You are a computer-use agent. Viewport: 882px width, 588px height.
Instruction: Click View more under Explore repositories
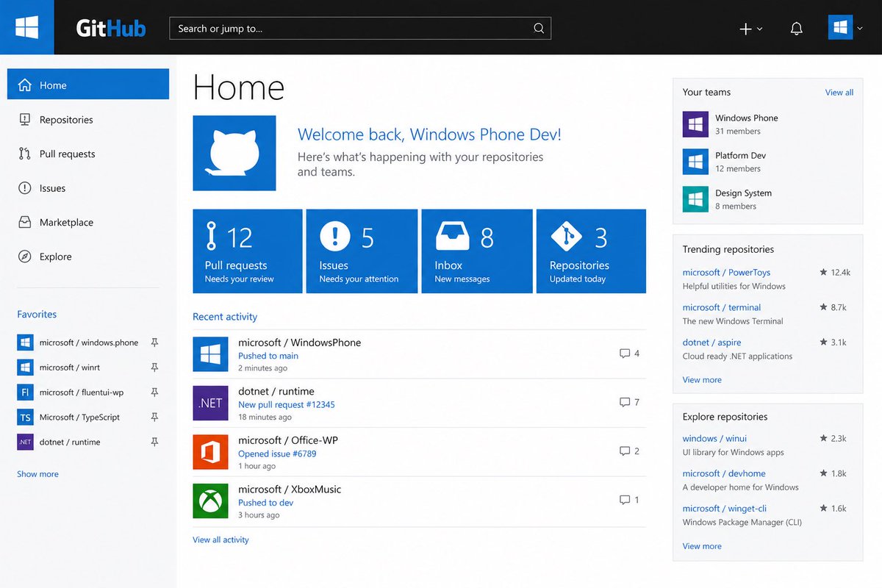click(x=702, y=546)
